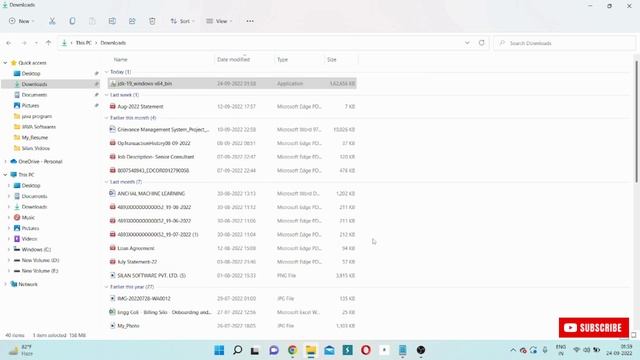Open the See more three-dots menu
640x360 pixels.
[250, 21]
